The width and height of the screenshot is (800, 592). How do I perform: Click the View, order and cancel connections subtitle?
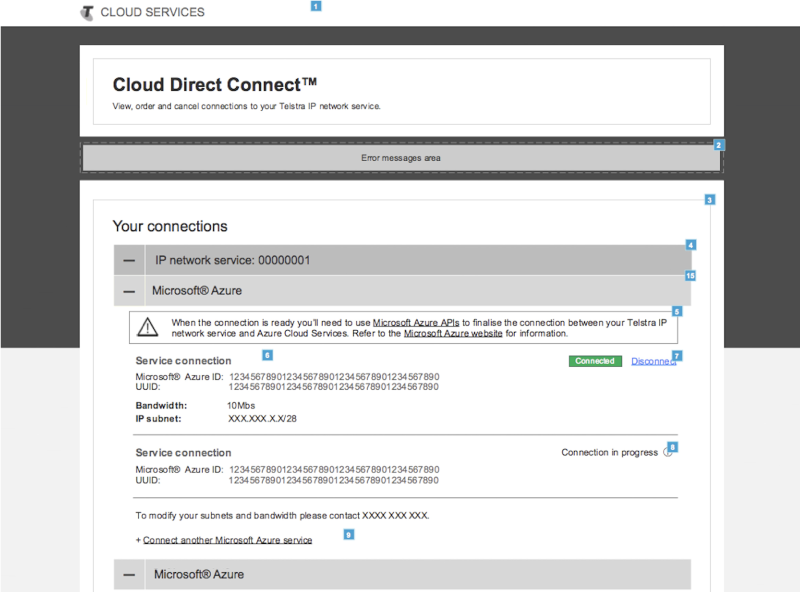pyautogui.click(x=246, y=106)
